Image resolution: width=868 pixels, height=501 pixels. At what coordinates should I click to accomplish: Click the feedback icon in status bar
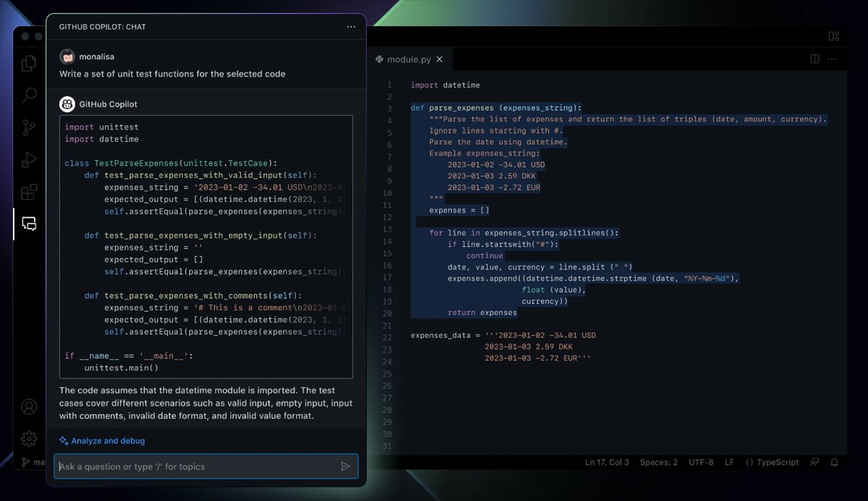tap(815, 462)
